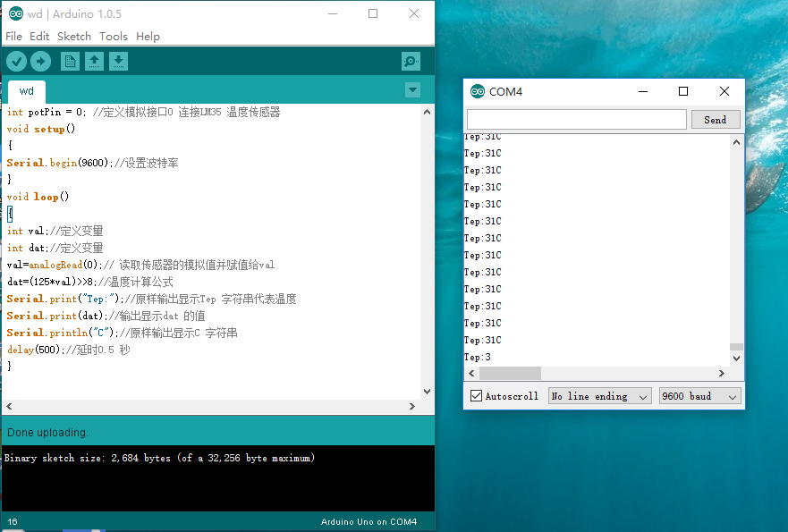Image resolution: width=788 pixels, height=532 pixels.
Task: Click the COM4 vertical scrollbar thumb
Action: (736, 347)
